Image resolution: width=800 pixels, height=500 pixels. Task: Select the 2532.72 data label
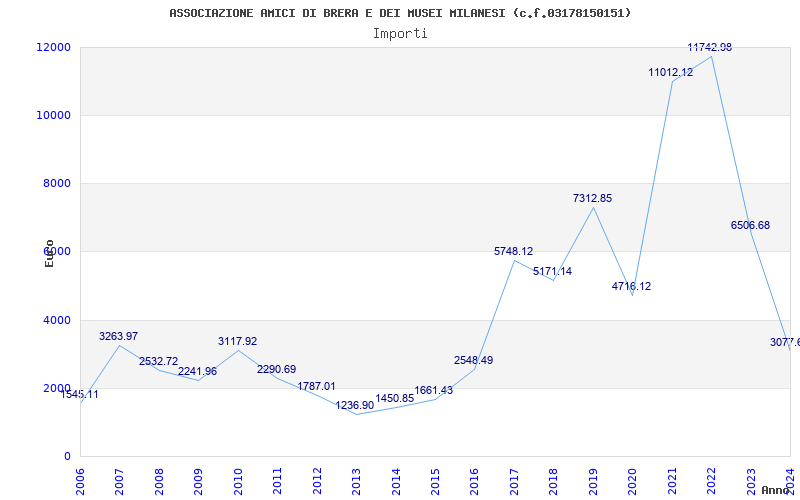pyautogui.click(x=159, y=361)
